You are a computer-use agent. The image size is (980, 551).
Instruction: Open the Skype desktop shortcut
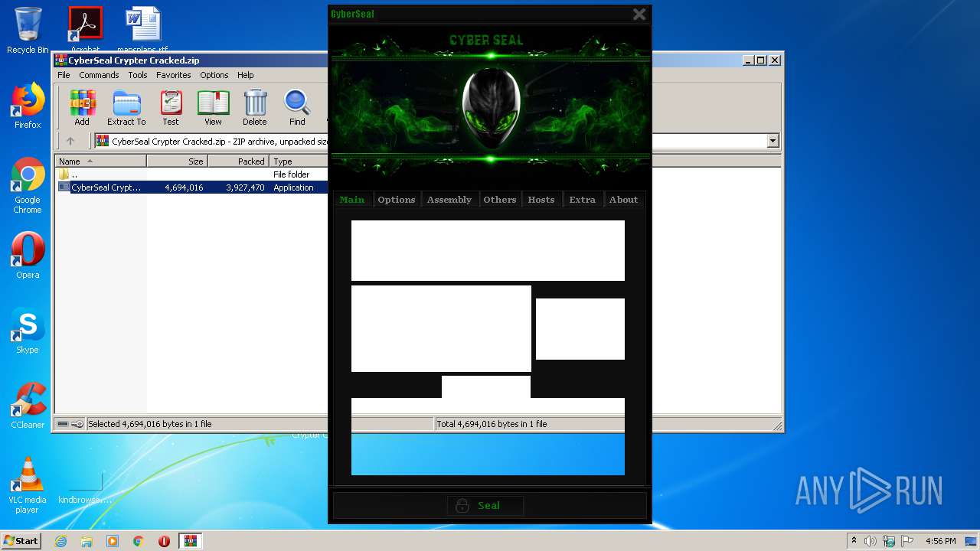(28, 331)
